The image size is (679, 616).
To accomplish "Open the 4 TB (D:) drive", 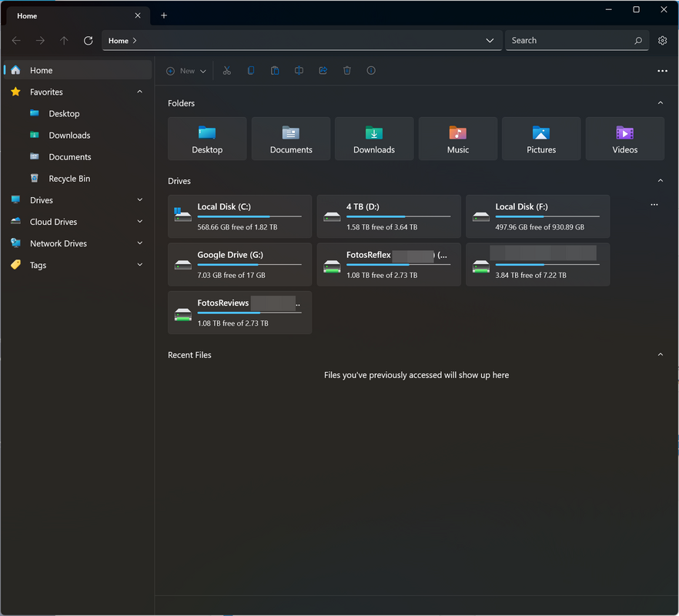I will coord(389,216).
